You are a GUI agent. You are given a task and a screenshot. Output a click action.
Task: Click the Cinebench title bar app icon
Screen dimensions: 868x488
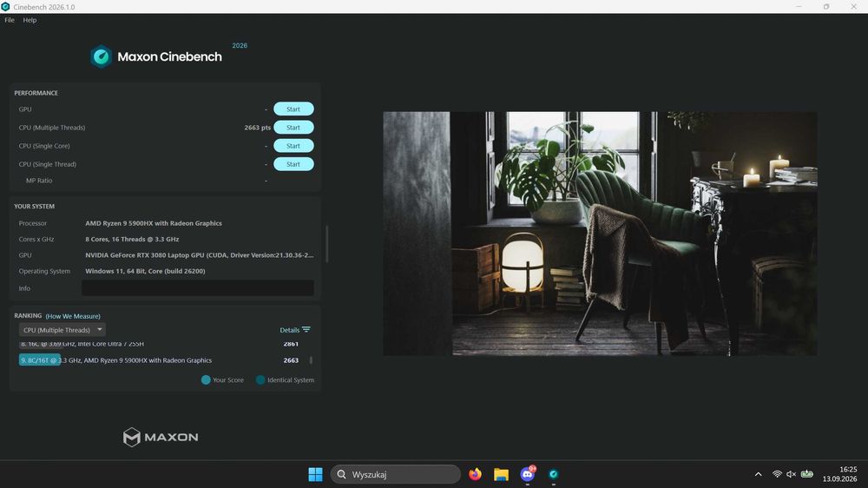(5, 7)
